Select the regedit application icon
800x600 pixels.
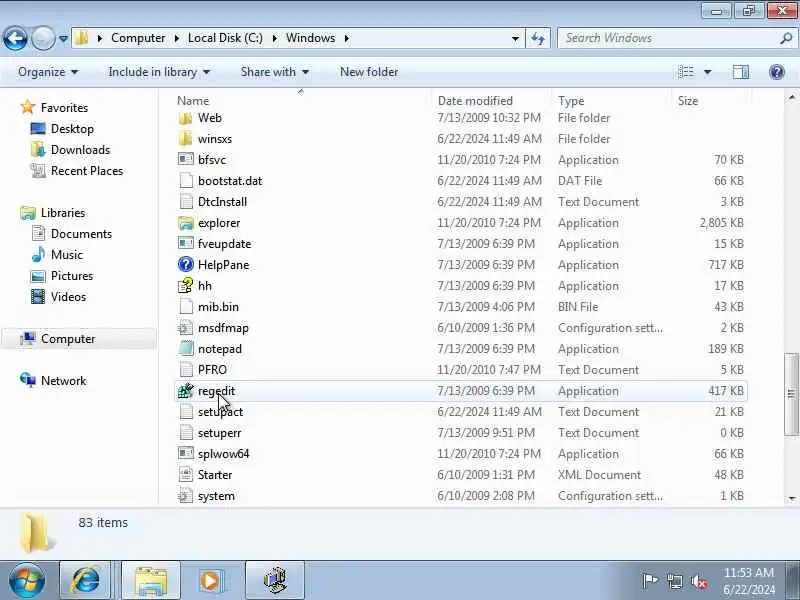click(x=186, y=391)
